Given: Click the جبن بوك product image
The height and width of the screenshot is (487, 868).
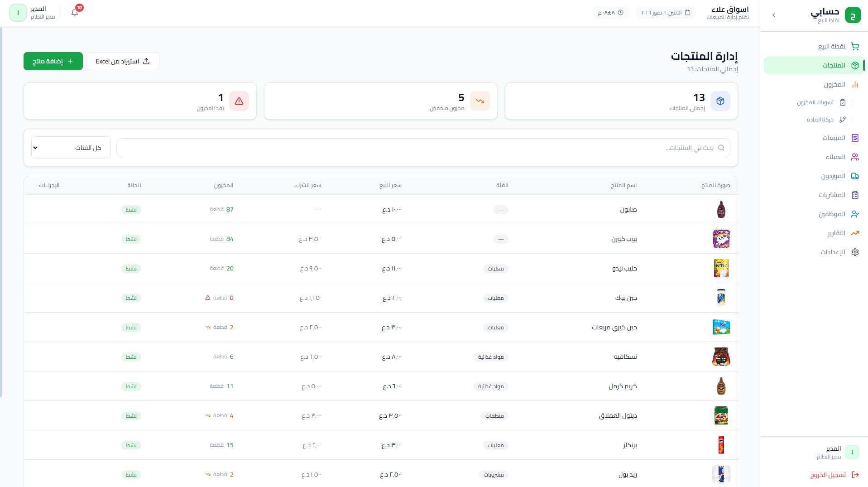Looking at the screenshot, I should pyautogui.click(x=721, y=298).
